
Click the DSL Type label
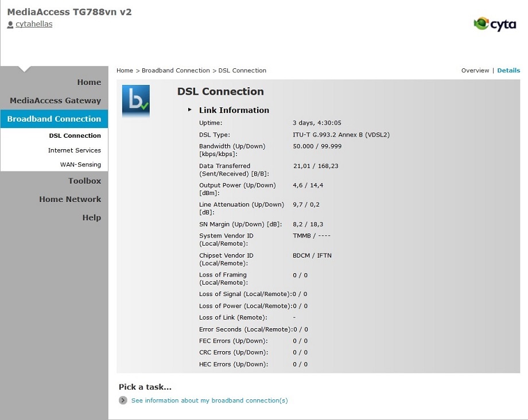point(215,135)
